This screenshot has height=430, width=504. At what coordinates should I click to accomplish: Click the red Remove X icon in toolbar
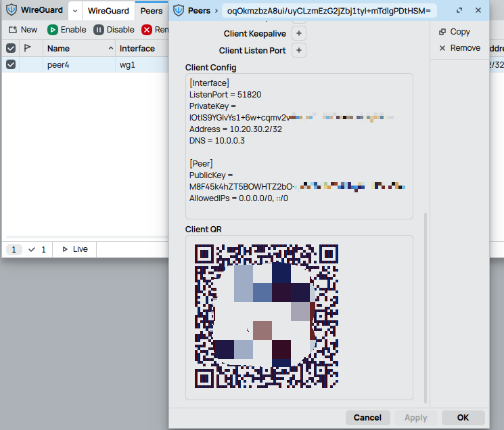click(147, 30)
